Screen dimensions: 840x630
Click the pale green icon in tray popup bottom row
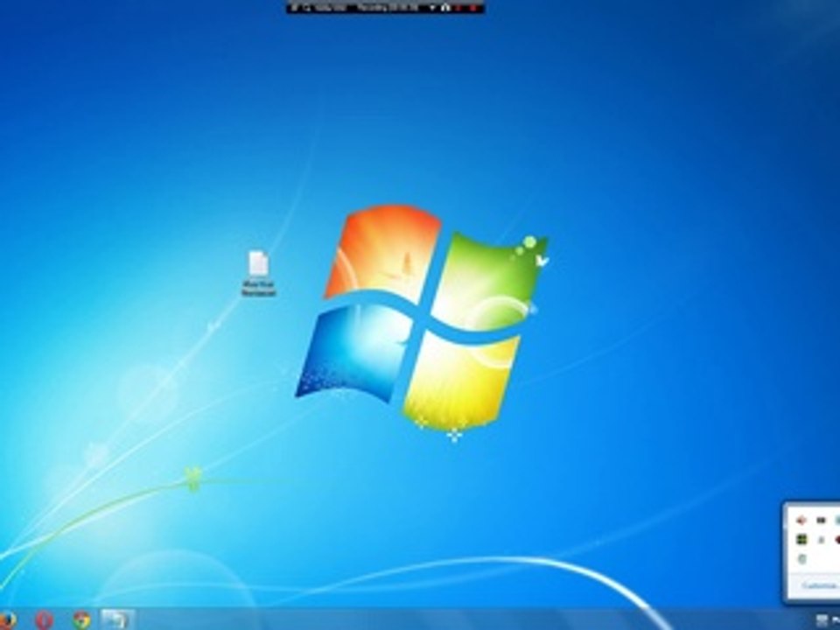coord(801,559)
